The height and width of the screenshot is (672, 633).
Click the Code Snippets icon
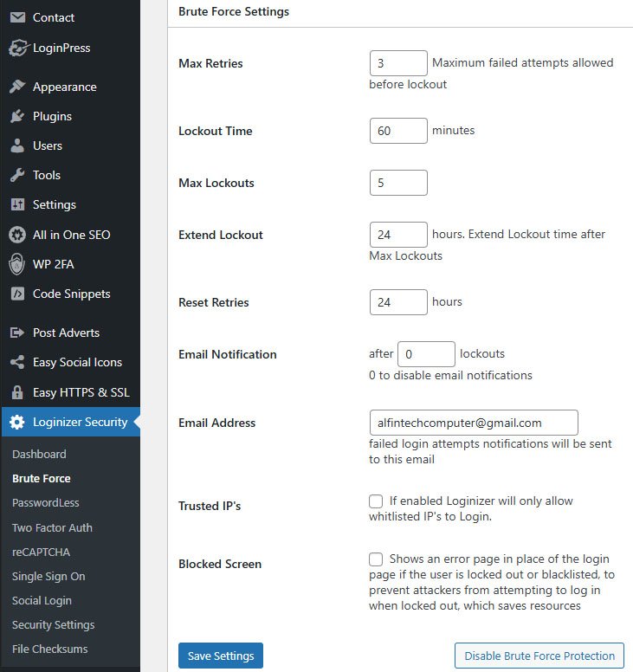click(x=17, y=294)
